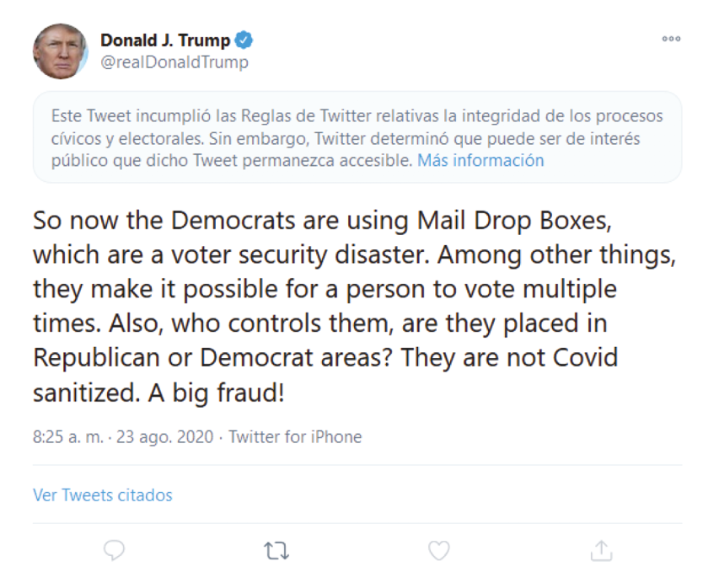Click the @realDonaldTrump handle
The image size is (703, 588).
174,62
